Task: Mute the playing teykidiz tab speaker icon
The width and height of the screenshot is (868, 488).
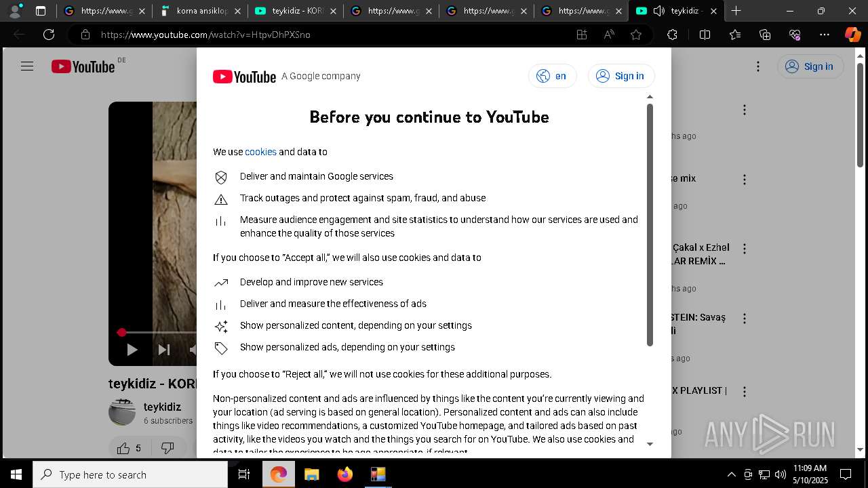Action: [658, 11]
